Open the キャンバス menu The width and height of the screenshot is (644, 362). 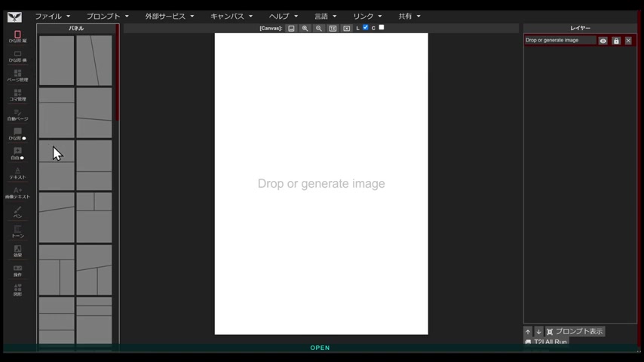coord(232,16)
